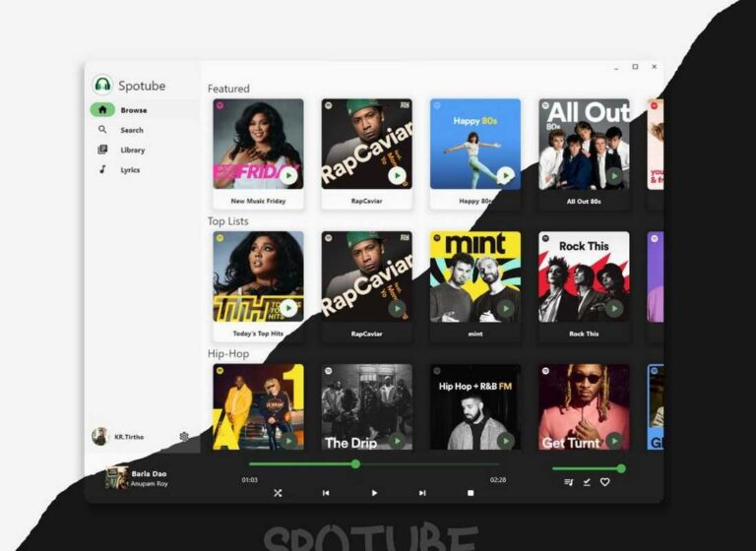Click the library stack icon

pos(102,150)
